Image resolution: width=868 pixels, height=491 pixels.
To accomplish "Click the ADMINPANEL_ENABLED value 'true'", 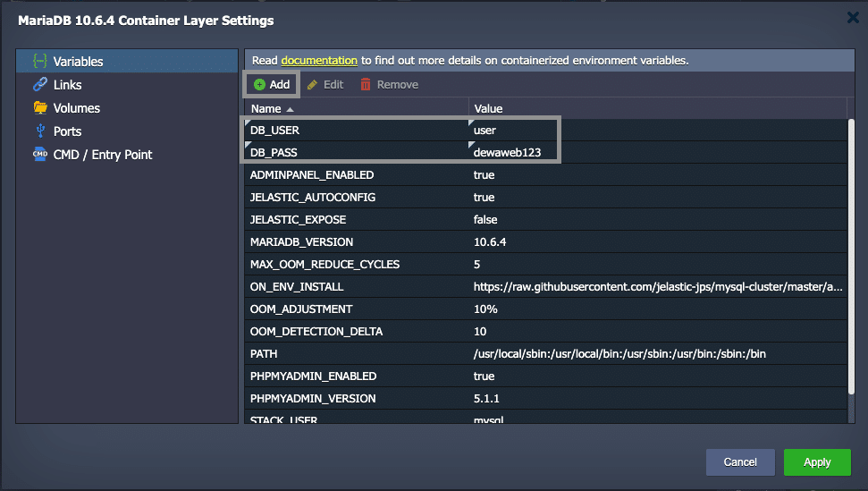I will (484, 175).
